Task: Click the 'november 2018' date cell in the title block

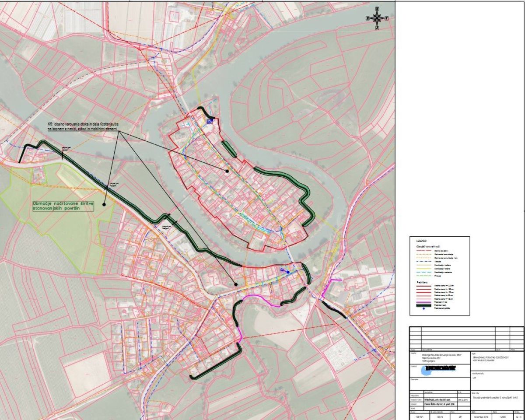Action: tap(481, 417)
